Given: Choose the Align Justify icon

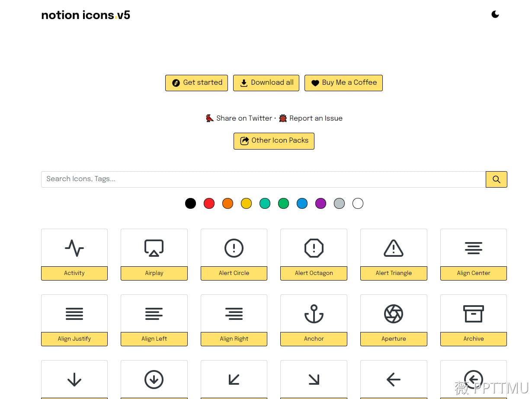Looking at the screenshot, I should pyautogui.click(x=74, y=314).
